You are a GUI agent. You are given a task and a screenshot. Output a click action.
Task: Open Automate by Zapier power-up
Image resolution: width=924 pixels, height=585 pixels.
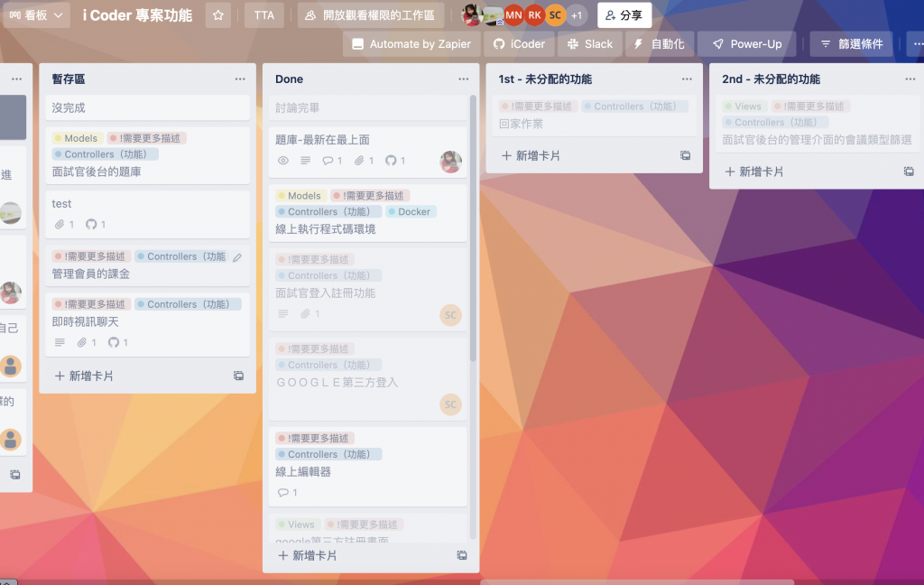tap(411, 44)
